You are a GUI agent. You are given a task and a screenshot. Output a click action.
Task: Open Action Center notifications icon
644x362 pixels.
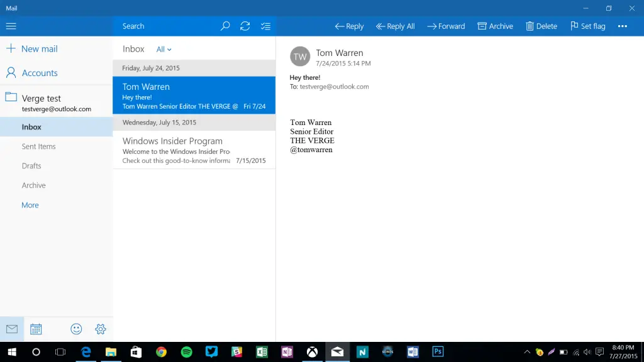[599, 352]
